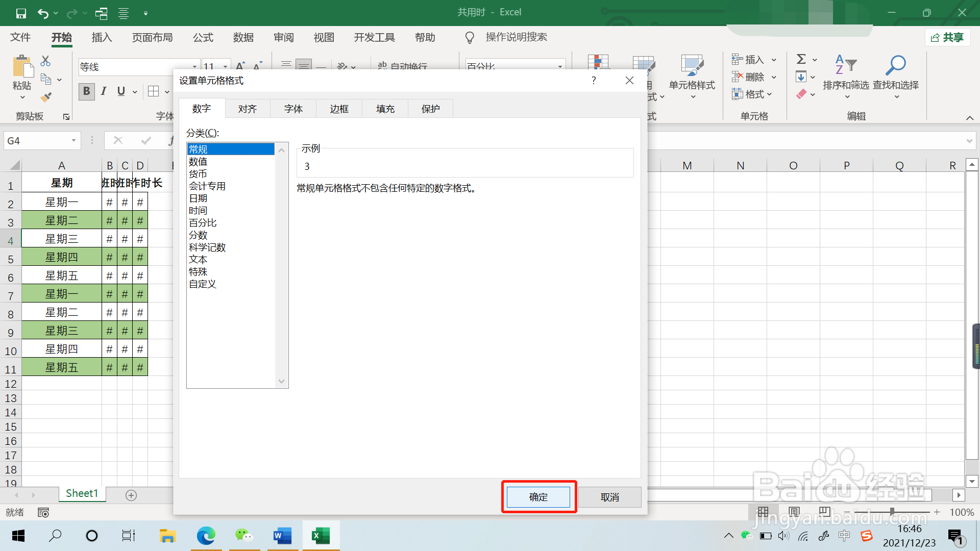Viewport: 980px width, 551px height.
Task: Click the Format Painter brush icon
Action: [46, 97]
